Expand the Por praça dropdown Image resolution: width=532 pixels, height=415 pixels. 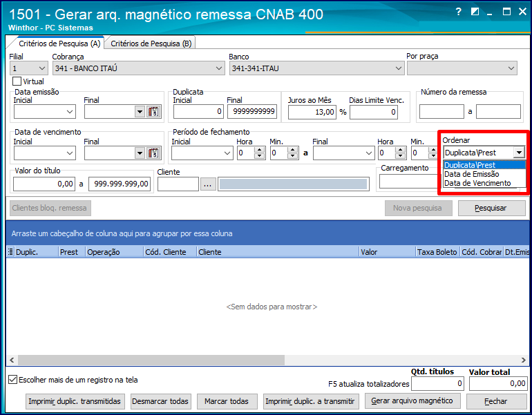coord(511,68)
